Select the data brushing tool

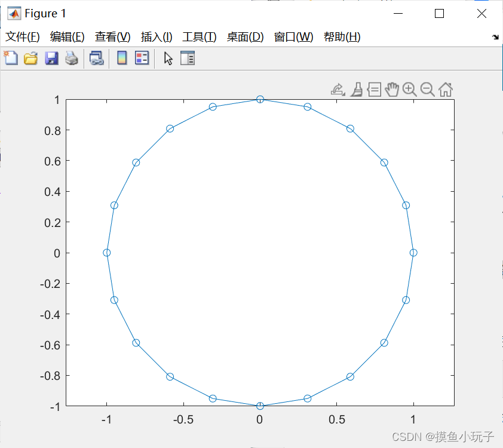click(357, 90)
